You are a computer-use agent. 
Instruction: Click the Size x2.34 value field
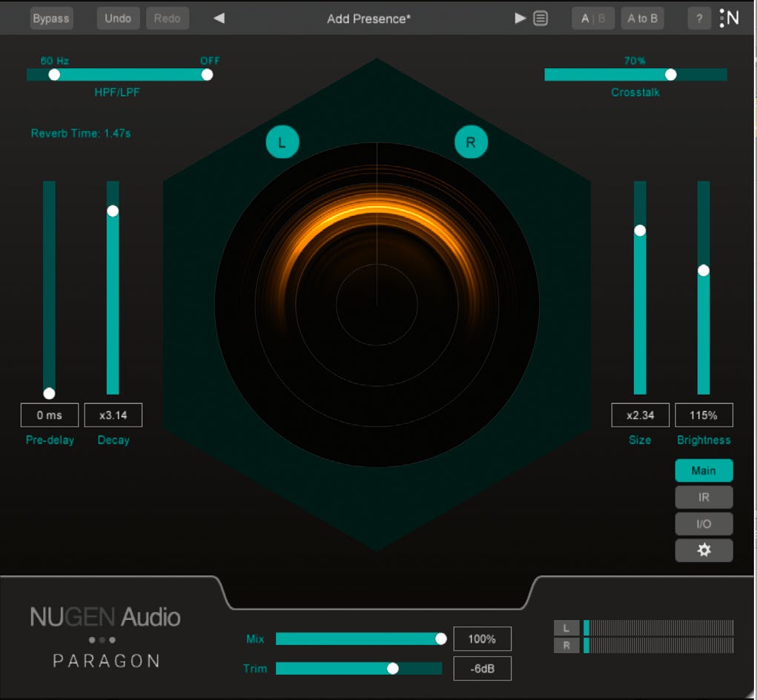click(x=640, y=415)
